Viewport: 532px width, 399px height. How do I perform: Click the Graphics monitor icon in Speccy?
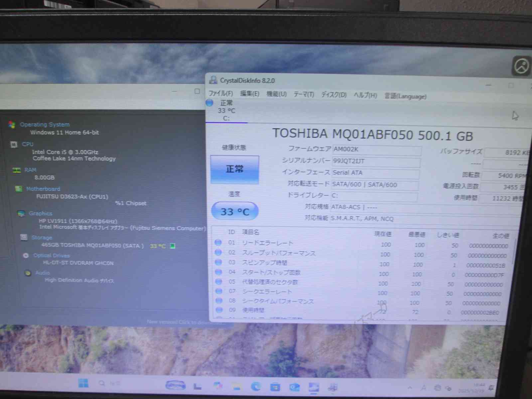[x=21, y=213]
